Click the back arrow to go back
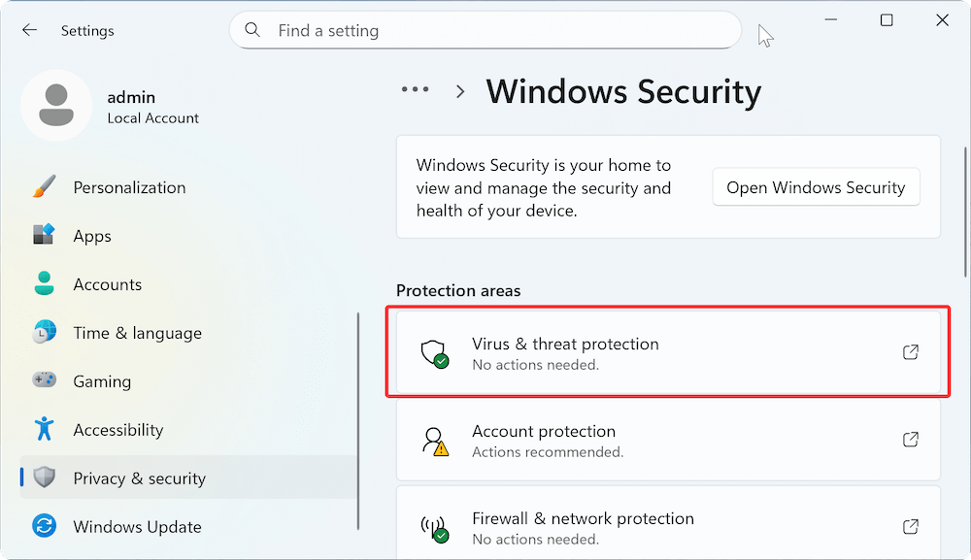Screen dimensions: 971x560 point(29,29)
